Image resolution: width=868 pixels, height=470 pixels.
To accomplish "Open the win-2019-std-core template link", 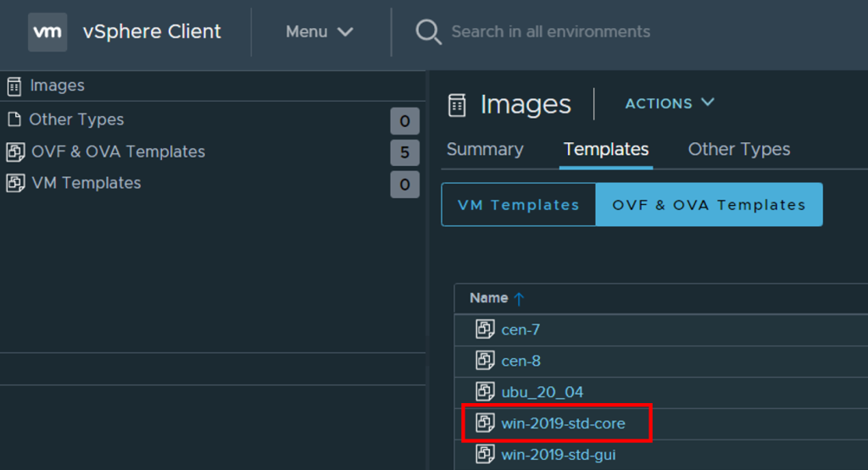I will tap(563, 423).
